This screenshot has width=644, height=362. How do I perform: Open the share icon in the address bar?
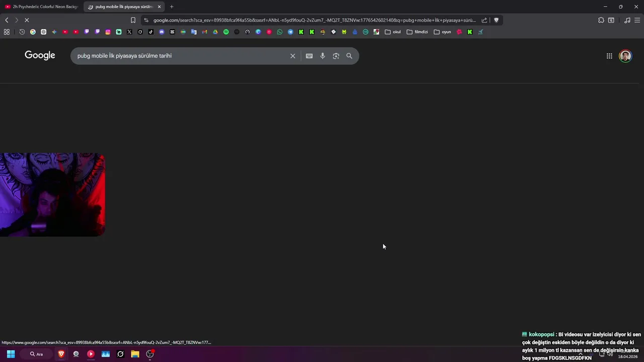484,20
